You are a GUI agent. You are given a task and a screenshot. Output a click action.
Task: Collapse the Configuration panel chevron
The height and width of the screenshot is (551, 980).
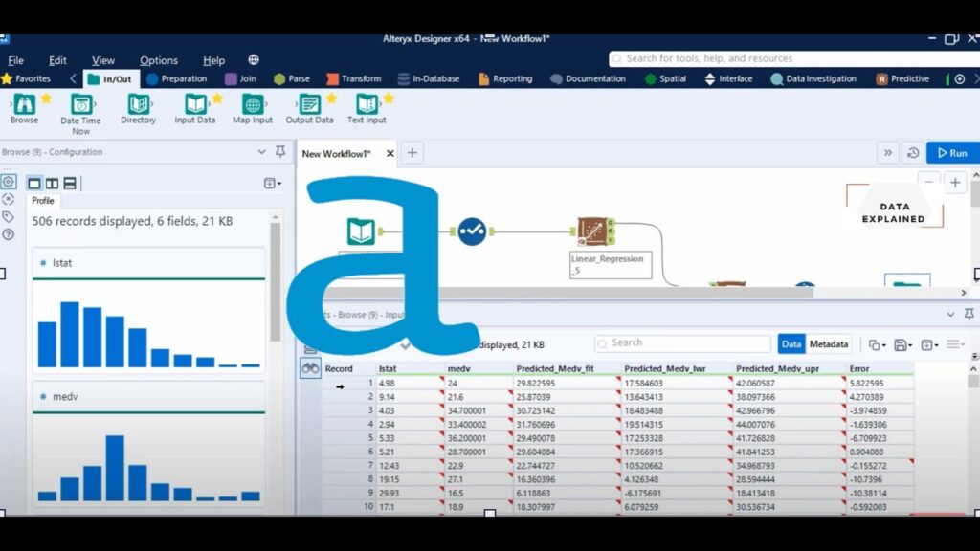coord(262,152)
